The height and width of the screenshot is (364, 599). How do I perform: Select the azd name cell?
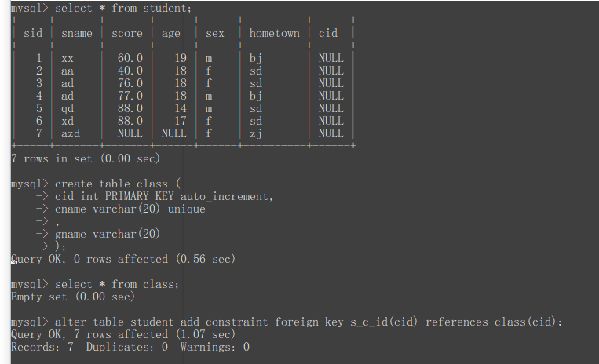[x=71, y=133]
